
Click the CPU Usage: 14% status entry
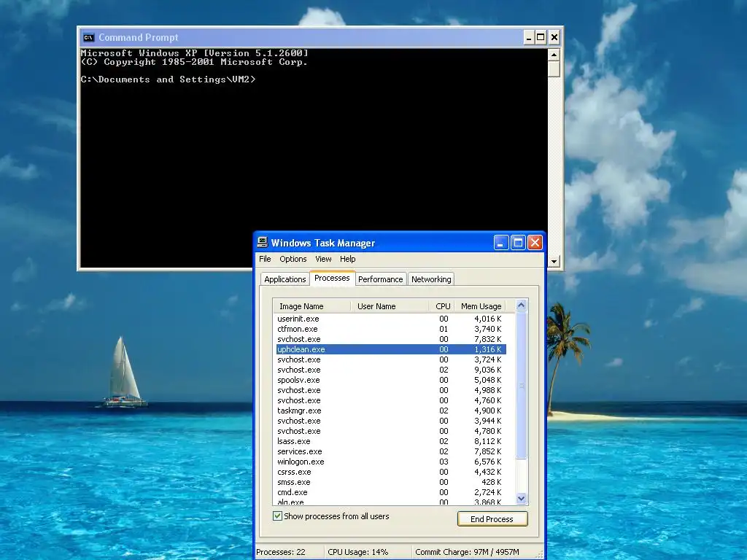pos(368,552)
